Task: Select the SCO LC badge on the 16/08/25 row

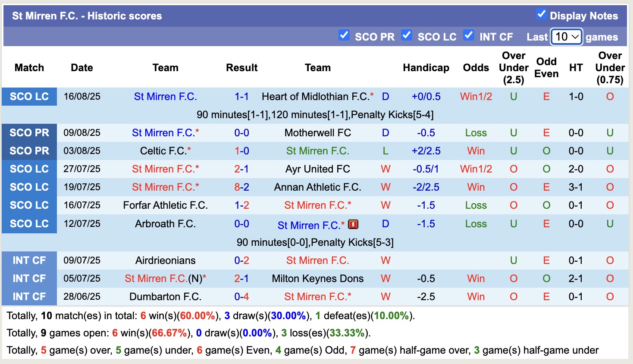Action: (29, 97)
